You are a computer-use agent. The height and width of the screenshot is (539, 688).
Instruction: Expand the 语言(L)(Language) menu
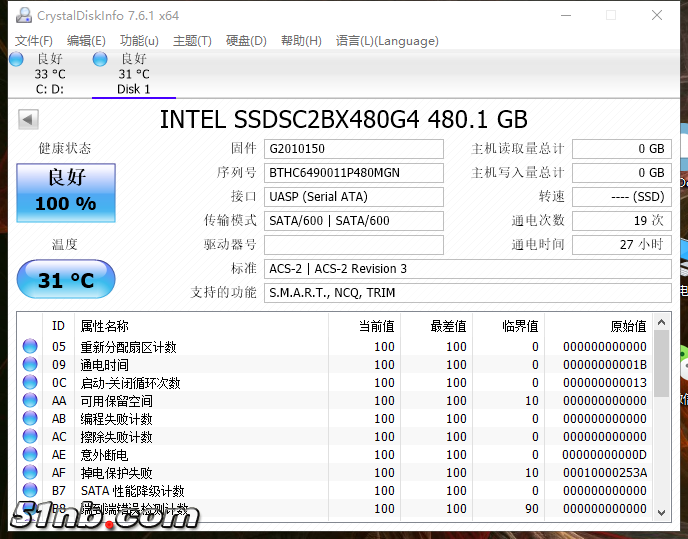click(387, 41)
